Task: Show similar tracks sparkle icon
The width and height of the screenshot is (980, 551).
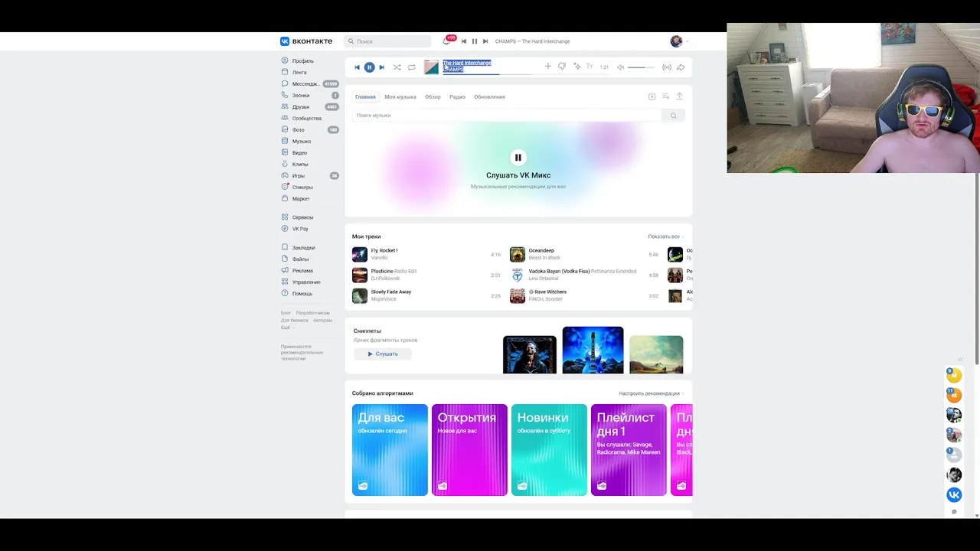Action: point(577,67)
